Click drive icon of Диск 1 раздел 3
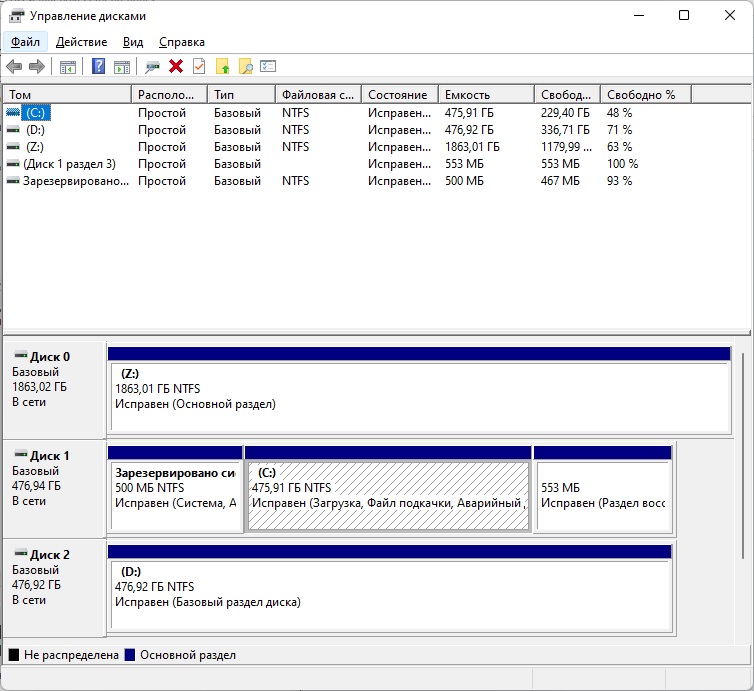This screenshot has height=691, width=754. (13, 164)
